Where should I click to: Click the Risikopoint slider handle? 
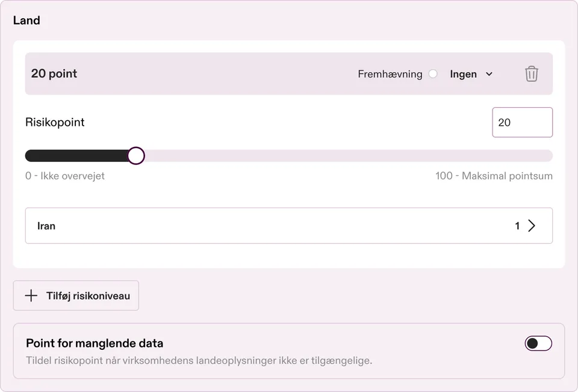pyautogui.click(x=136, y=155)
